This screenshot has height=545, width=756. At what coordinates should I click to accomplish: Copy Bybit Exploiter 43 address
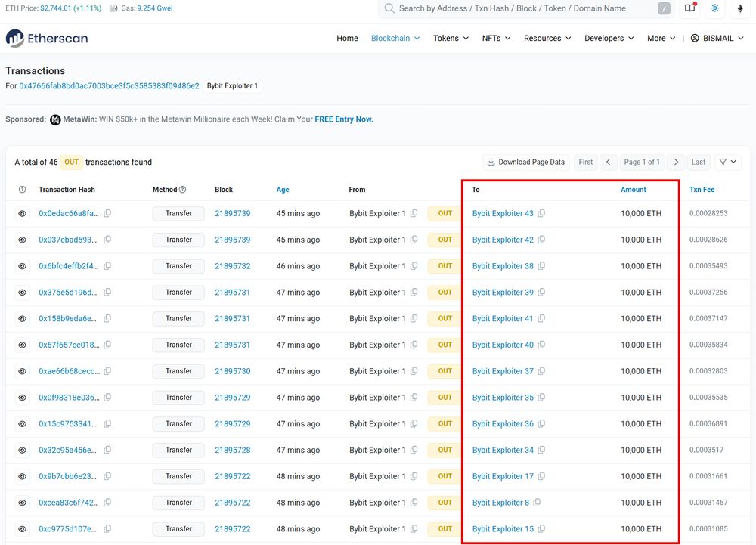coord(541,214)
